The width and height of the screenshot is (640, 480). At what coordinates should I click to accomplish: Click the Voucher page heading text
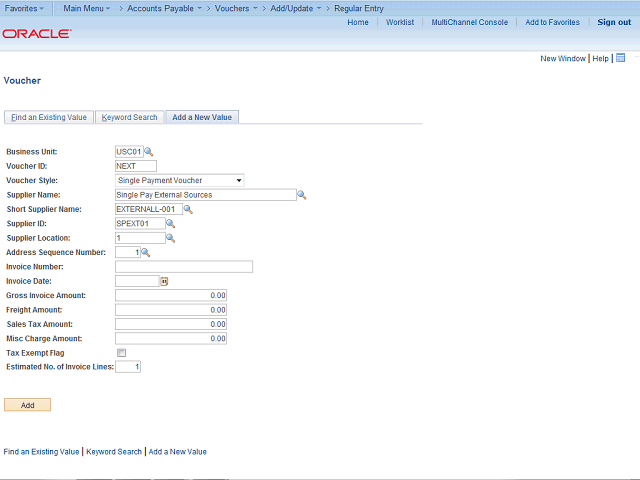click(22, 80)
